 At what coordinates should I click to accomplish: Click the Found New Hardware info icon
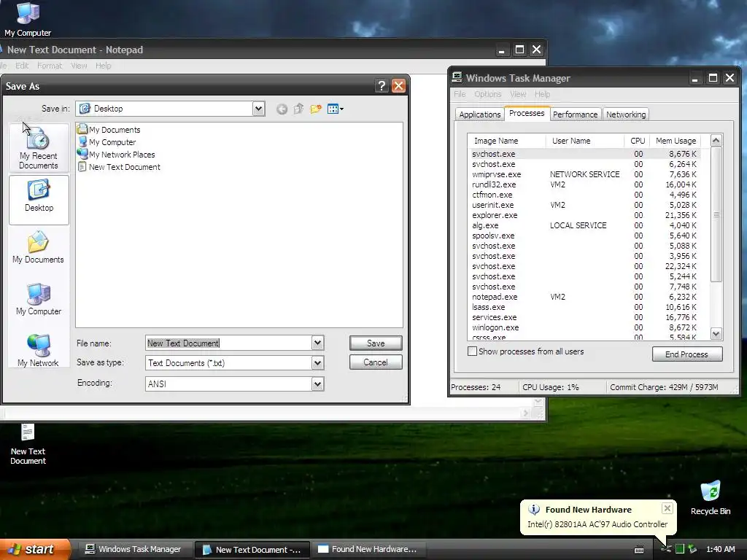pyautogui.click(x=534, y=510)
